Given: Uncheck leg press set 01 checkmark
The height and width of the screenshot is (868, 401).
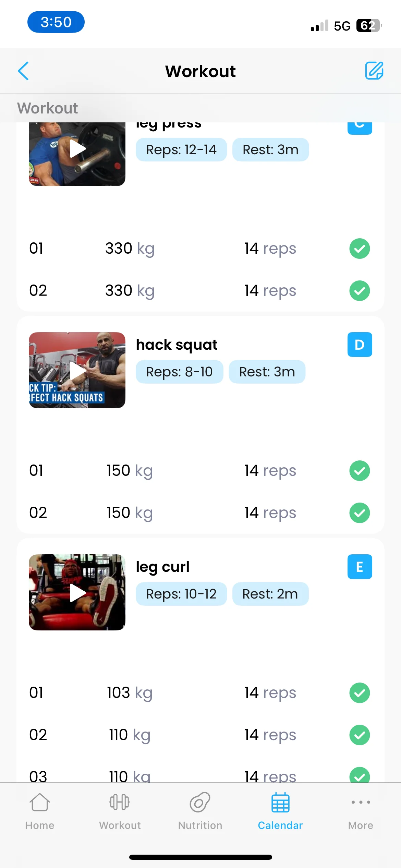Looking at the screenshot, I should pyautogui.click(x=360, y=249).
